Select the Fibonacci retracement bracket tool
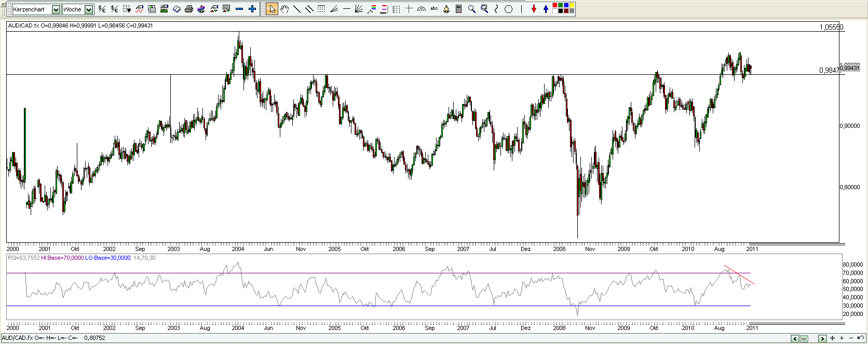The image size is (868, 344). point(384,9)
